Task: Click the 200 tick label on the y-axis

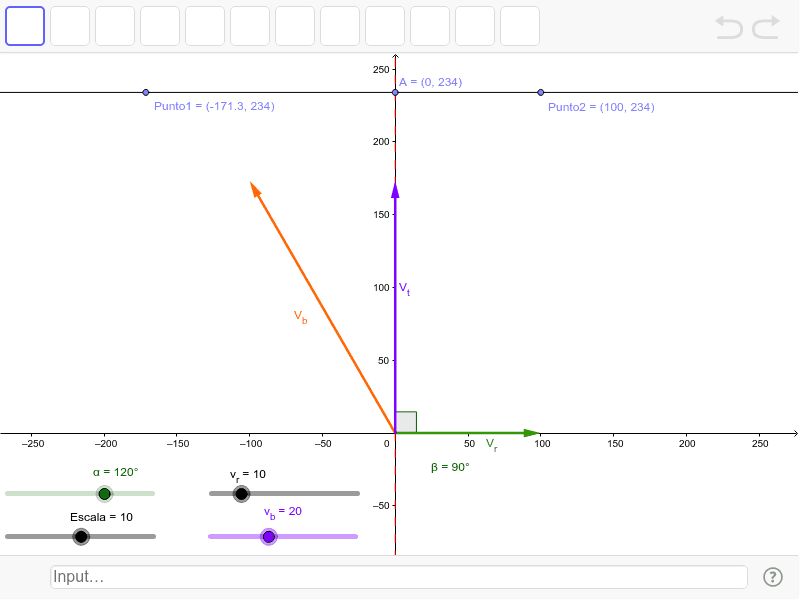Action: tap(381, 142)
